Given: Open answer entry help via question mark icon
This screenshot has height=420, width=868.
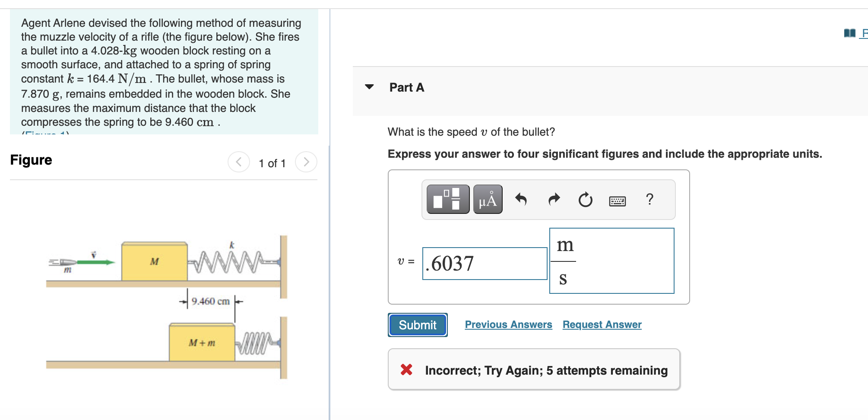Looking at the screenshot, I should click(649, 200).
